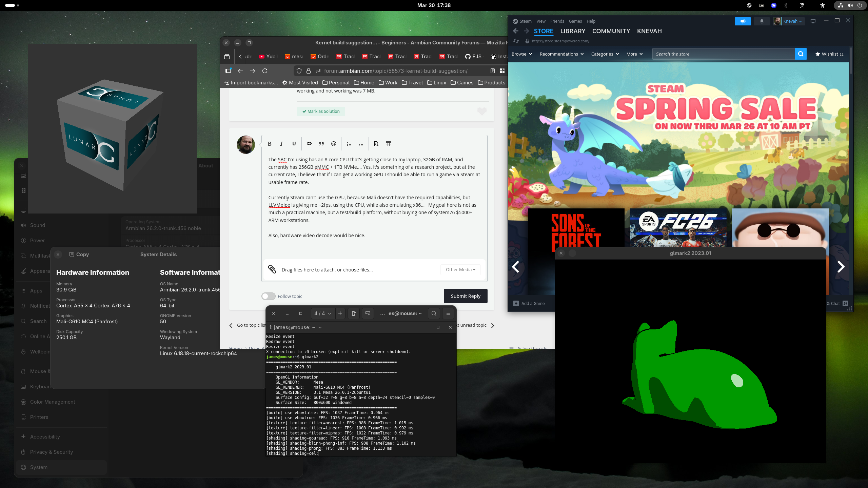The image size is (868, 488).
Task: Open the Other Media dropdown
Action: pos(460,269)
